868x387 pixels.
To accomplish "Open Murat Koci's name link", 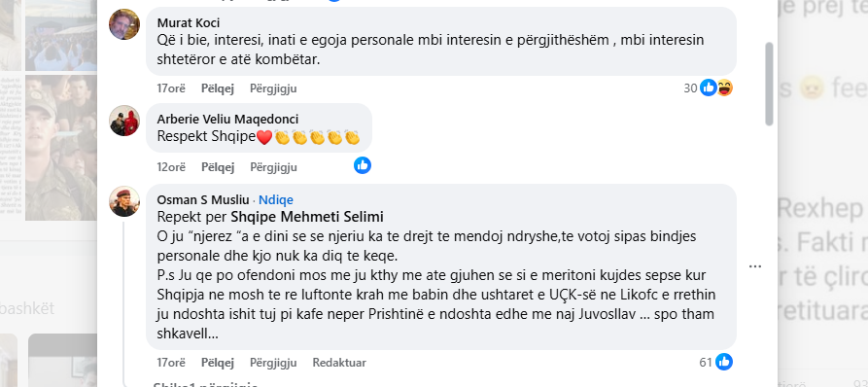I will 189,22.
